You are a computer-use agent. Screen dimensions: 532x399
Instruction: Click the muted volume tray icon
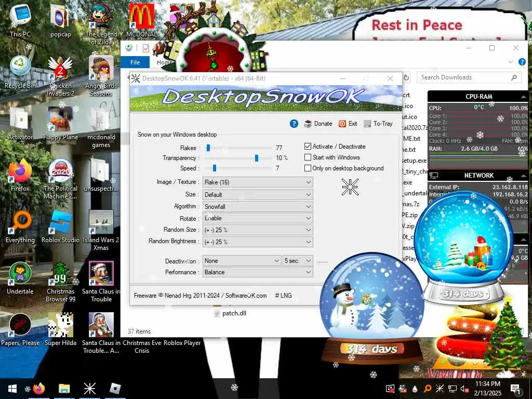pyautogui.click(x=464, y=389)
